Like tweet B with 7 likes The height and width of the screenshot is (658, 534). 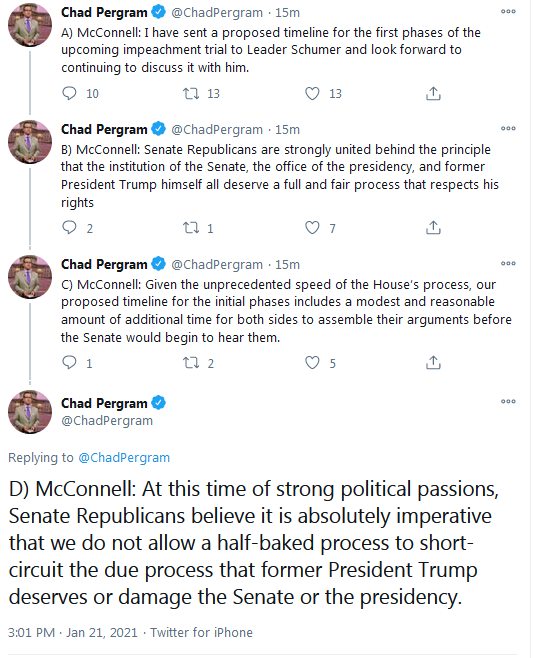click(x=312, y=228)
